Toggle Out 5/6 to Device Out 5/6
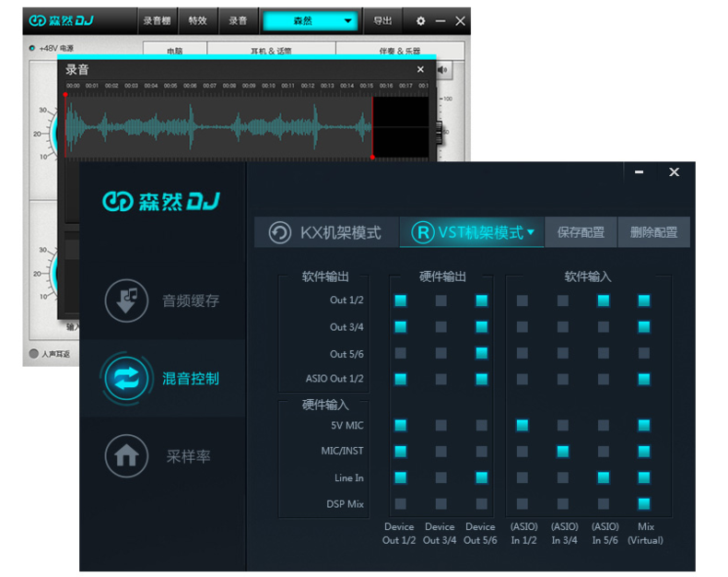The image size is (728, 577). 481,354
